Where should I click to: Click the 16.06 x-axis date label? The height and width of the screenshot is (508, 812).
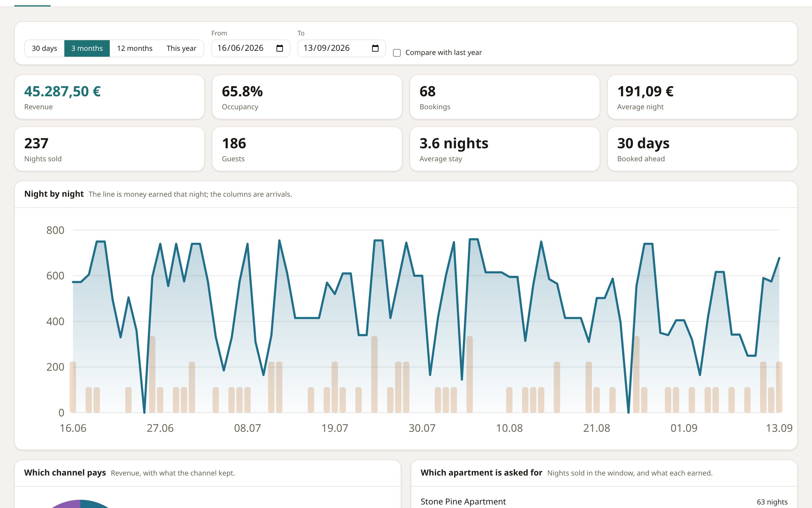point(73,428)
